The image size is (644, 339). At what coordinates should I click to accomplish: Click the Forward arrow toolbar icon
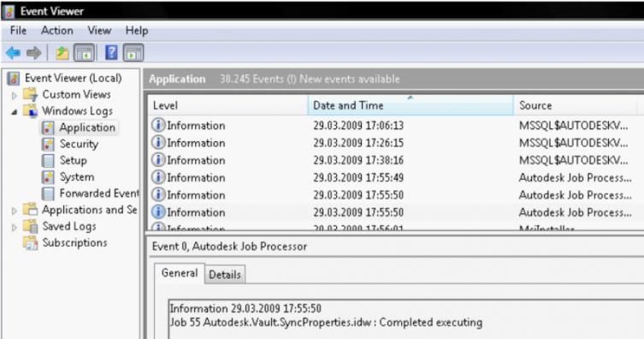click(33, 53)
